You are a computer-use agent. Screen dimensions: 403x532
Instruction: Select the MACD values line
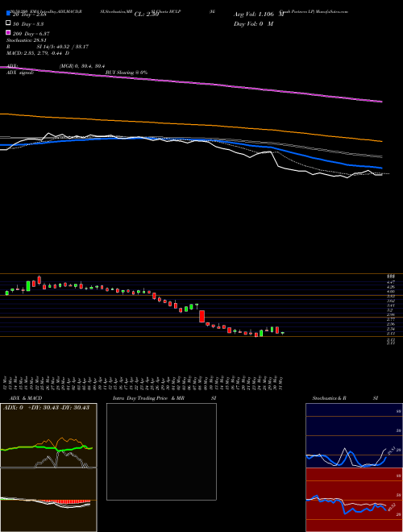click(38, 53)
